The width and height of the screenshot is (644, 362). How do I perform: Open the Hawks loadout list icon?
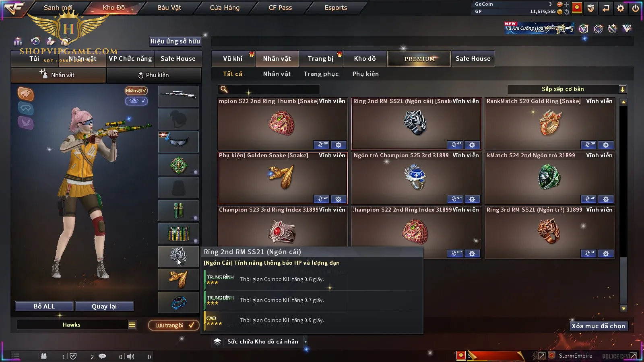[132, 325]
